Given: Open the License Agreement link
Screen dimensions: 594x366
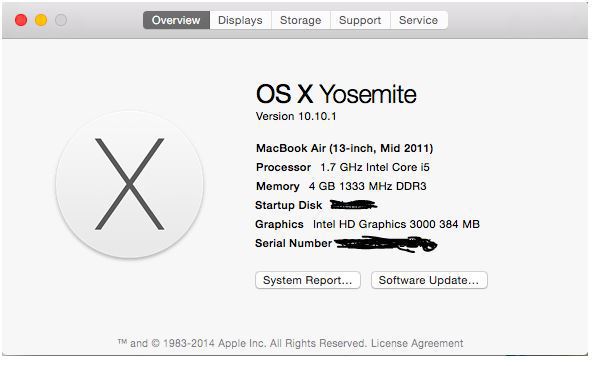Looking at the screenshot, I should [x=417, y=343].
